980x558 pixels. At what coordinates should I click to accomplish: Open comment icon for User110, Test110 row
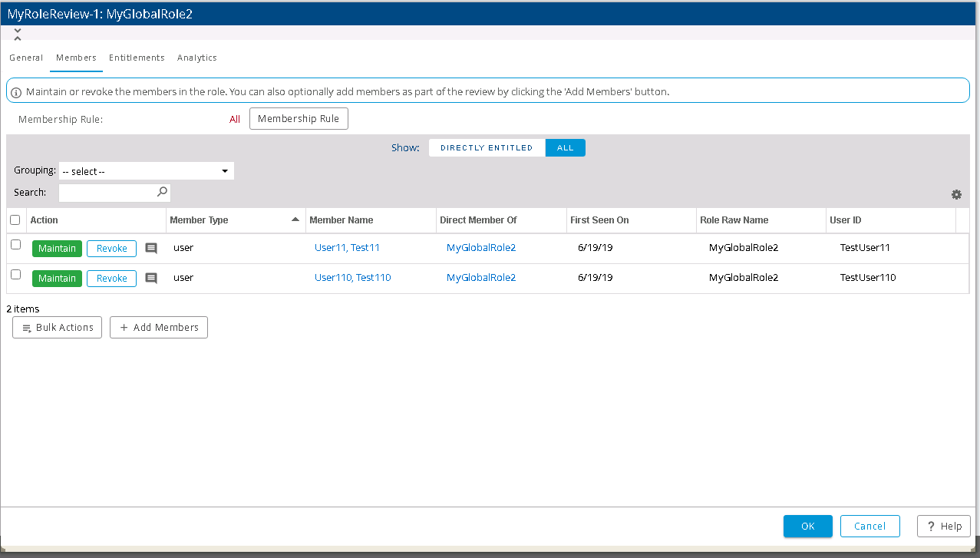tap(151, 278)
